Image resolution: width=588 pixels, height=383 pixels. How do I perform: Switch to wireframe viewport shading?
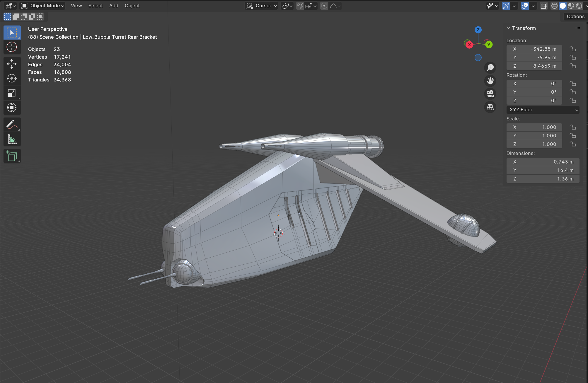[554, 6]
